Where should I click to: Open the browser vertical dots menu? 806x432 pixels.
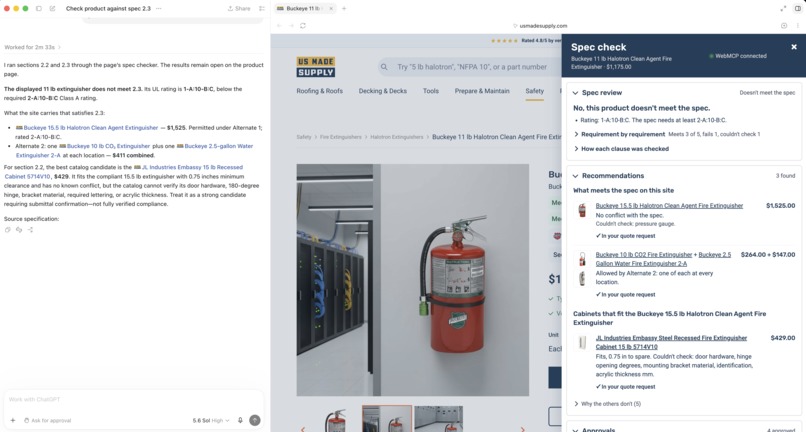tap(798, 25)
